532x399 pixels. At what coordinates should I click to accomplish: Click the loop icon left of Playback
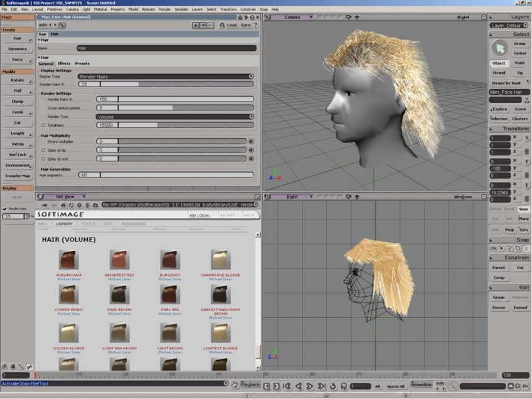(x=234, y=385)
